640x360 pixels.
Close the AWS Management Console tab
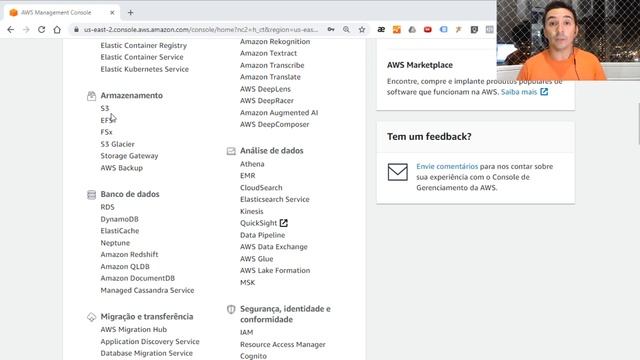click(x=112, y=13)
